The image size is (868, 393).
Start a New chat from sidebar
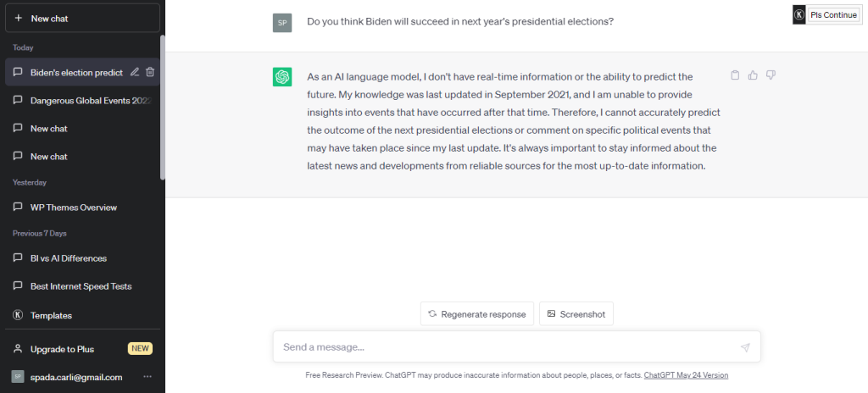coord(82,19)
